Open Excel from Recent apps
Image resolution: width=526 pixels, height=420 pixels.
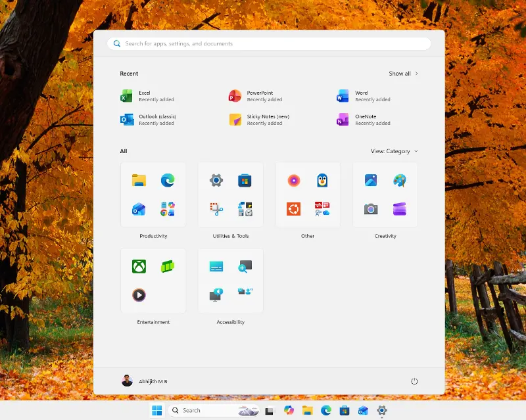(147, 96)
